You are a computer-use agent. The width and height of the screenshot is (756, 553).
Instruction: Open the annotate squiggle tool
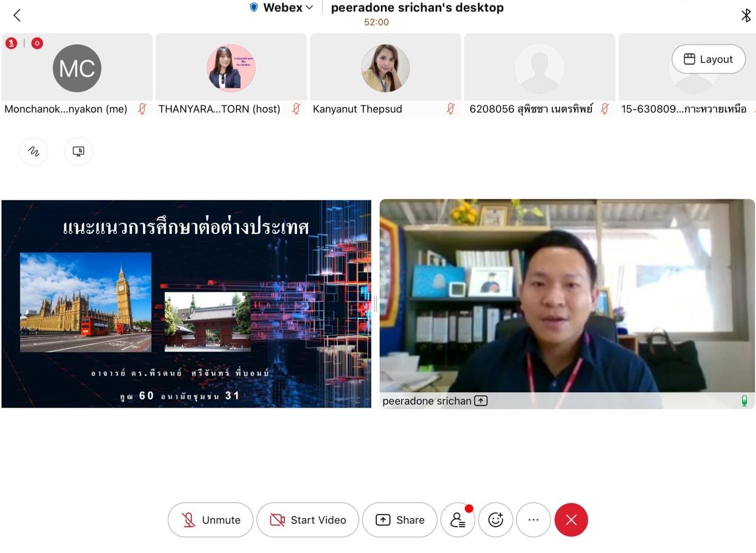[x=34, y=151]
